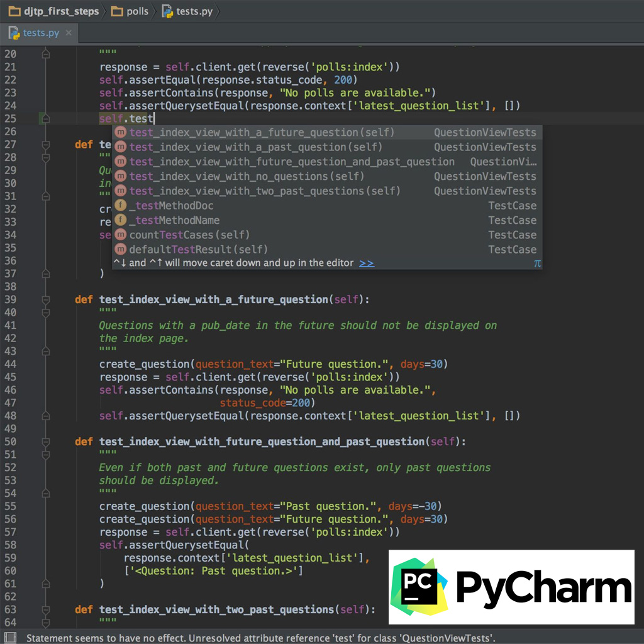Click the function icon beside _testMethodDoc
The height and width of the screenshot is (644, 644).
[x=120, y=206]
